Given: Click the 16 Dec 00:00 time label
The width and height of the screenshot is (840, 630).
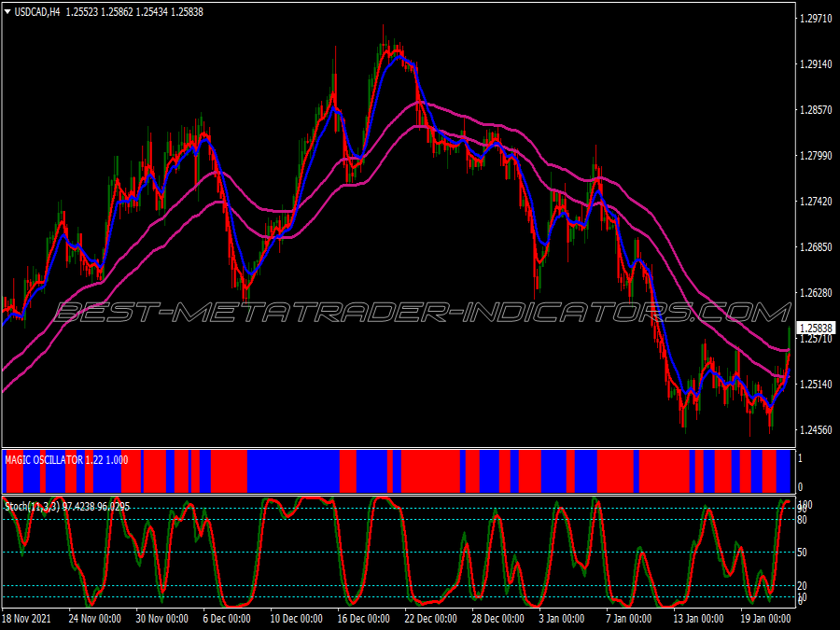Looking at the screenshot, I should (364, 619).
